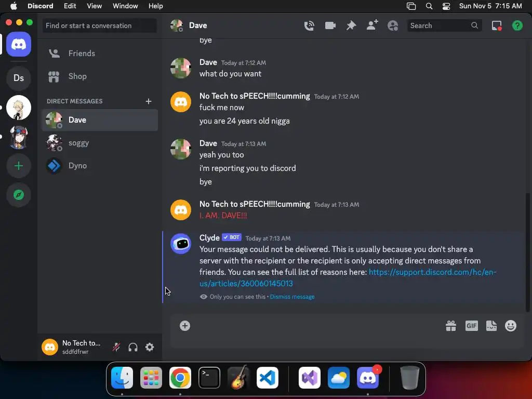Click Dave's avatar on 7:13 message
Image resolution: width=532 pixels, height=399 pixels.
point(180,149)
